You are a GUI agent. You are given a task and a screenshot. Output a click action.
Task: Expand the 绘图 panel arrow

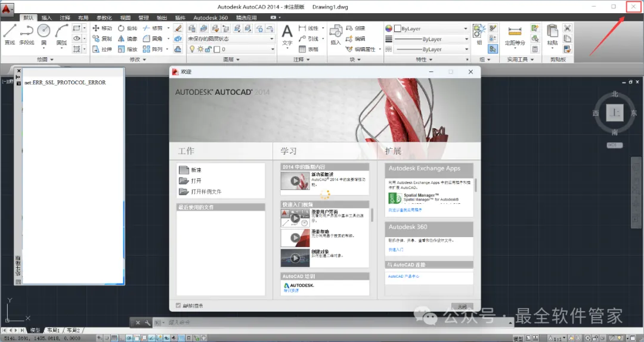point(52,60)
